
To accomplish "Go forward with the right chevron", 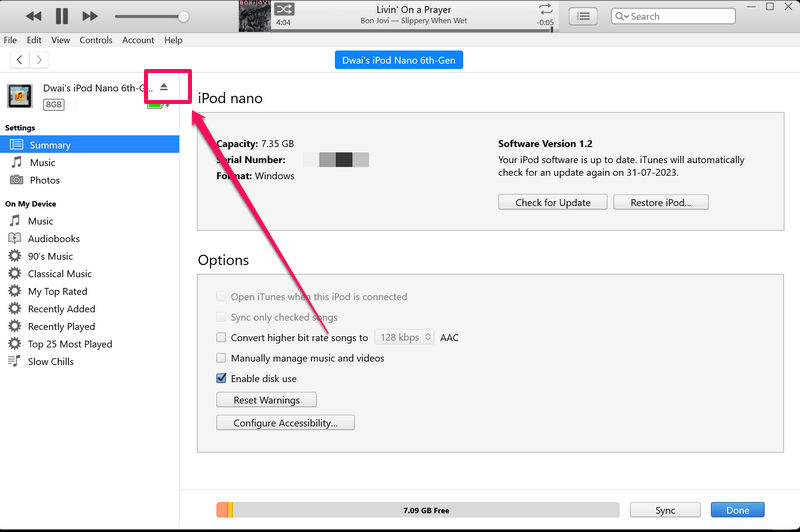I will tap(39, 60).
